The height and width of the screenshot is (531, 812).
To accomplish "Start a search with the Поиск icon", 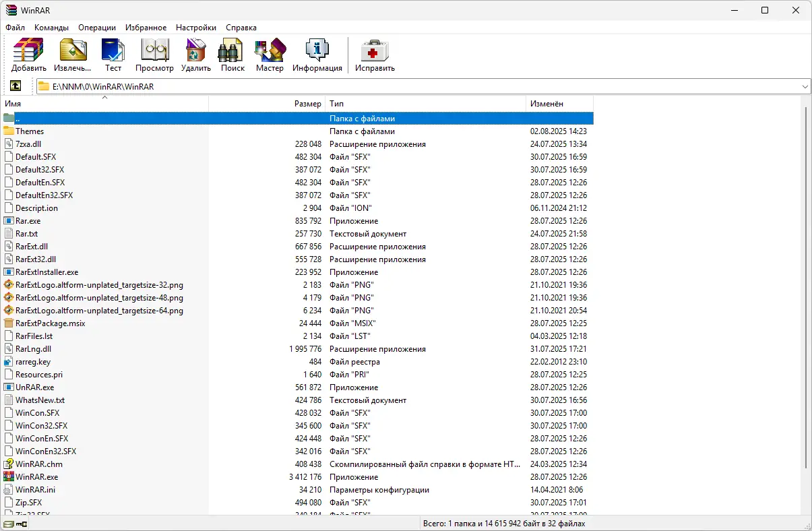I will click(231, 54).
